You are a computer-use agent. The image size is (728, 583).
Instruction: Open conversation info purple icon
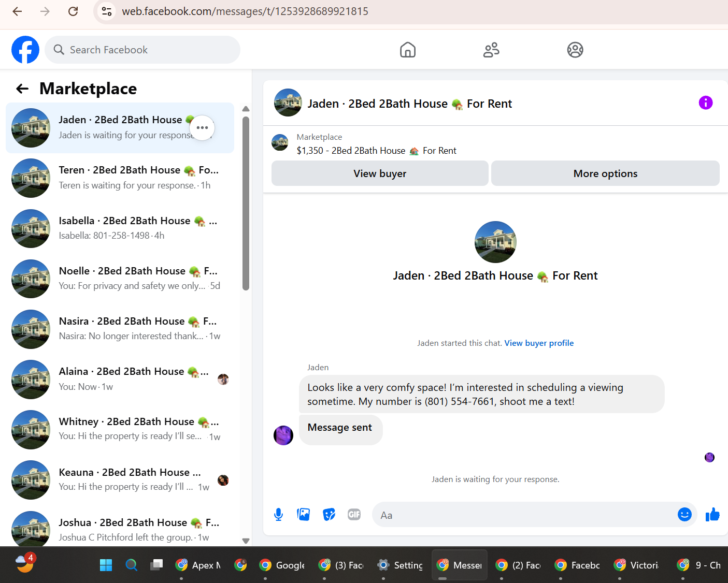pyautogui.click(x=706, y=103)
